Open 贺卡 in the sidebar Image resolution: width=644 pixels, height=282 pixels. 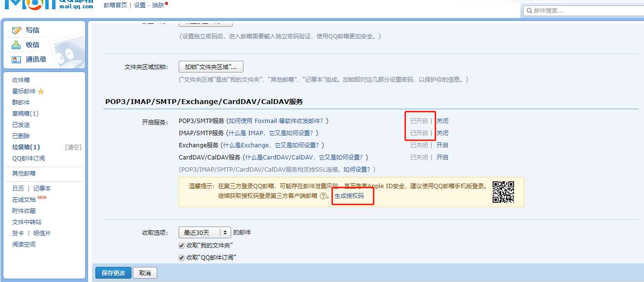pyautogui.click(x=18, y=233)
